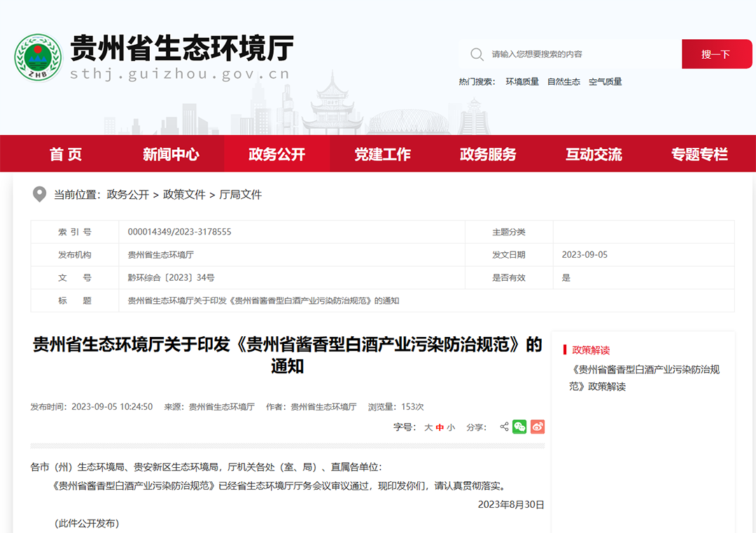Click the 浏览量 153次 view count
Image resolution: width=756 pixels, height=533 pixels.
395,407
